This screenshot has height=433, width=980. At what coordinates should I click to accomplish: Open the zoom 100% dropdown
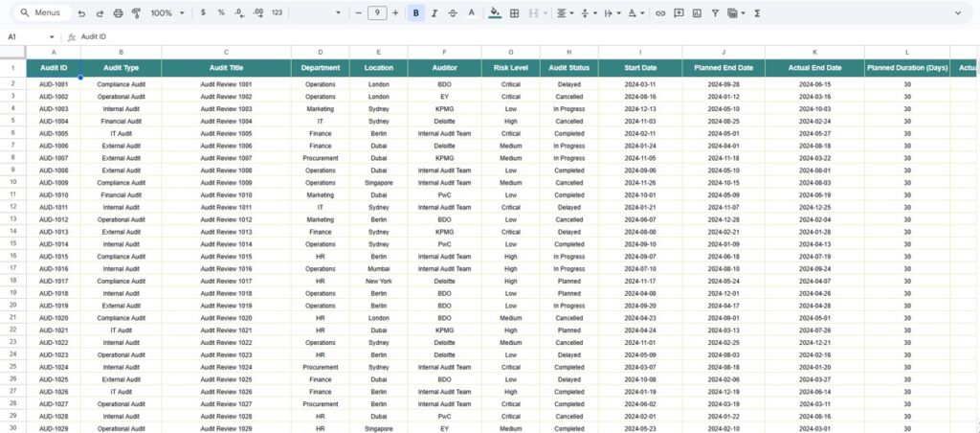[168, 12]
